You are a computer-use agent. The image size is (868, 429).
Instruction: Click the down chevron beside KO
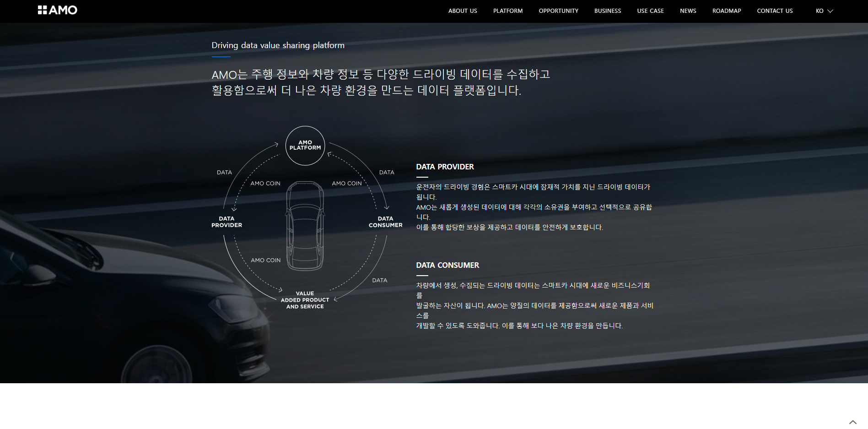(830, 11)
